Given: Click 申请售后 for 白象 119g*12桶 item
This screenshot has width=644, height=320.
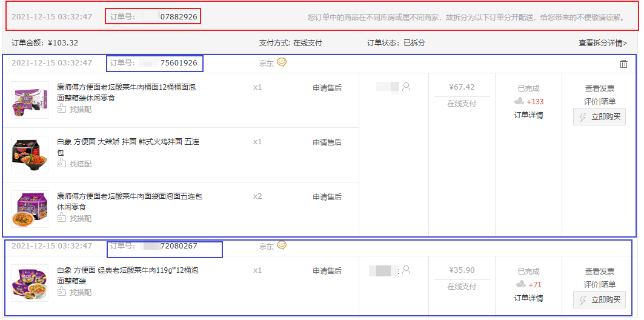Looking at the screenshot, I should (327, 271).
